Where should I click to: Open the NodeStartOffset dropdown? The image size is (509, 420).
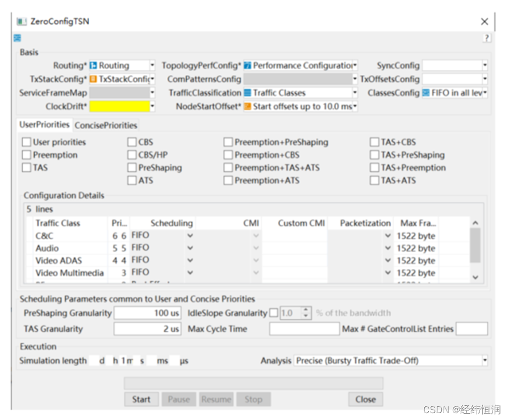click(x=355, y=106)
